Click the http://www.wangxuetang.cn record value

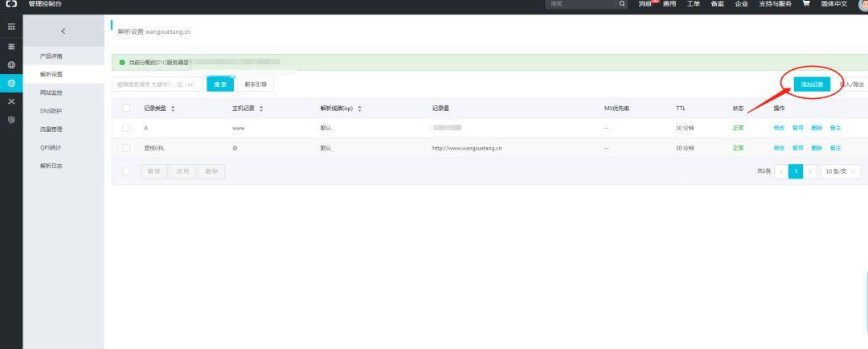point(467,148)
